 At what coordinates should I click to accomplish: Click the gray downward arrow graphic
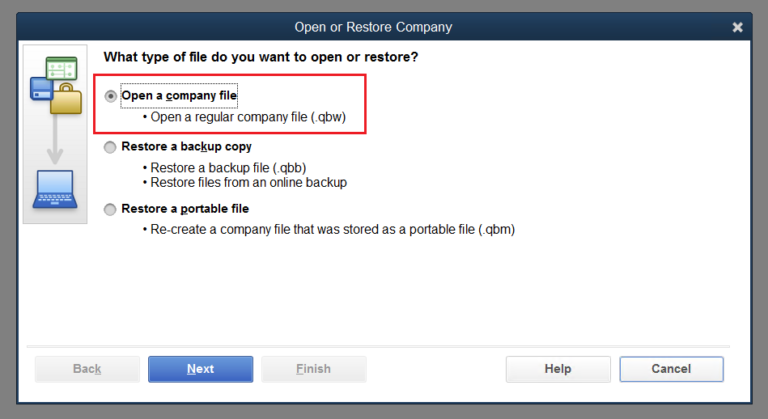(54, 144)
